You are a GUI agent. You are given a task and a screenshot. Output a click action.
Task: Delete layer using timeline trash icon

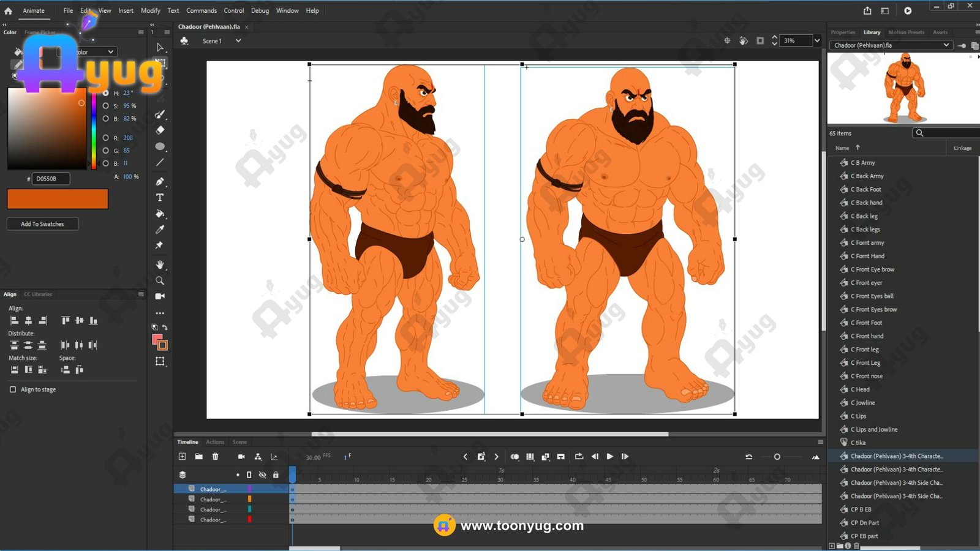tap(215, 457)
